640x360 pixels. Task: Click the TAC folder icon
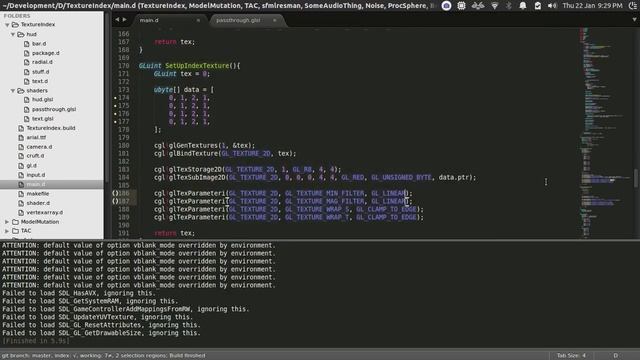tap(15, 231)
